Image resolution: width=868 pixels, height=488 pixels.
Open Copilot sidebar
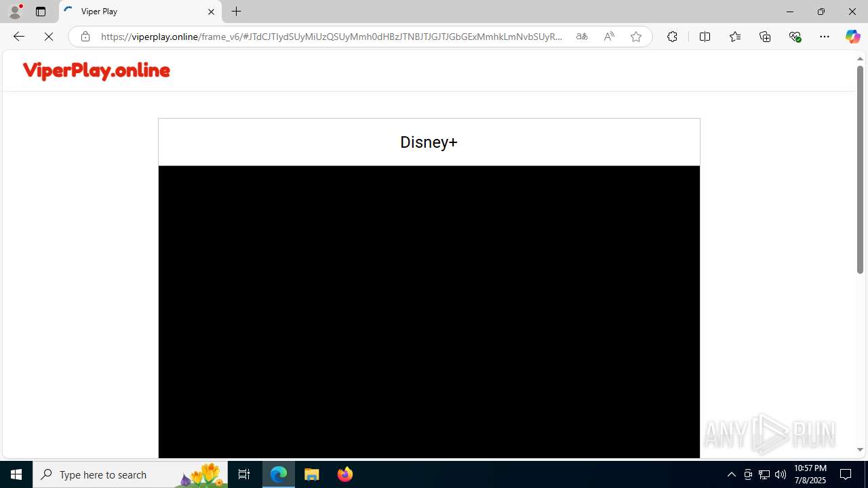point(852,37)
